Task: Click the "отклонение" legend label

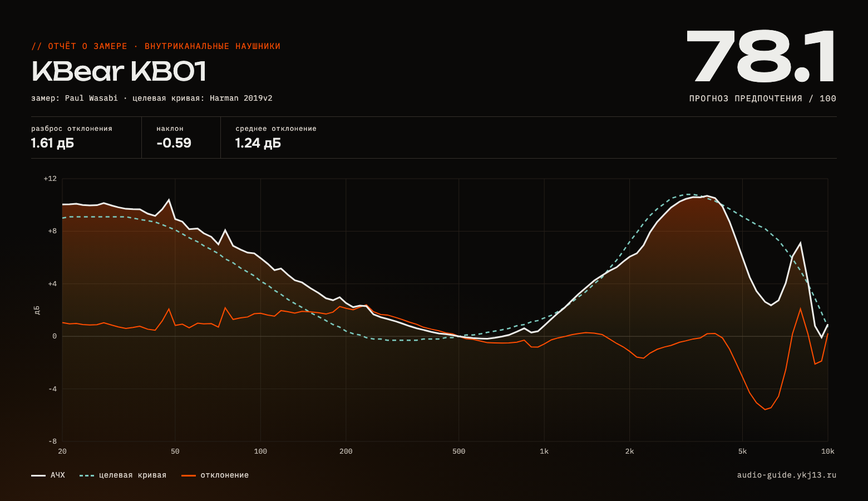Action: (225, 475)
